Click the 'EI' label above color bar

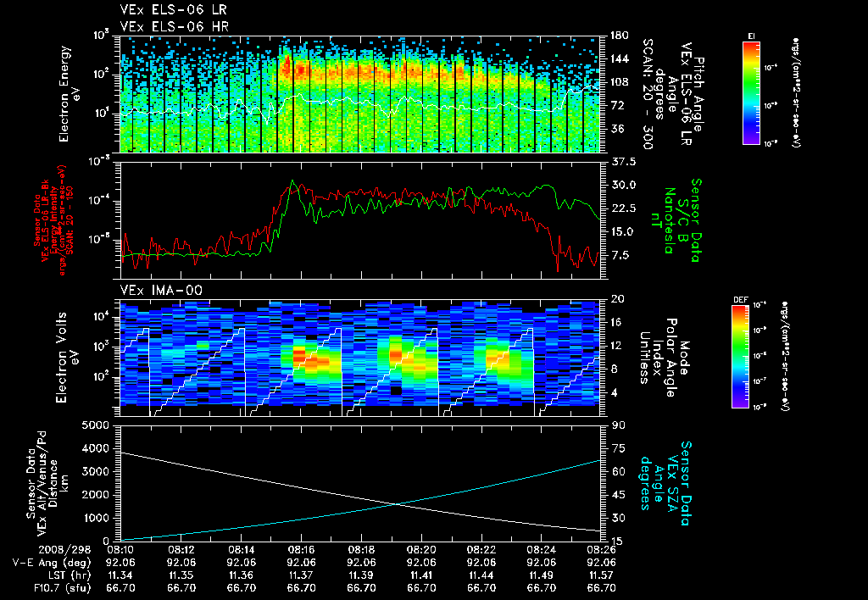click(x=751, y=36)
